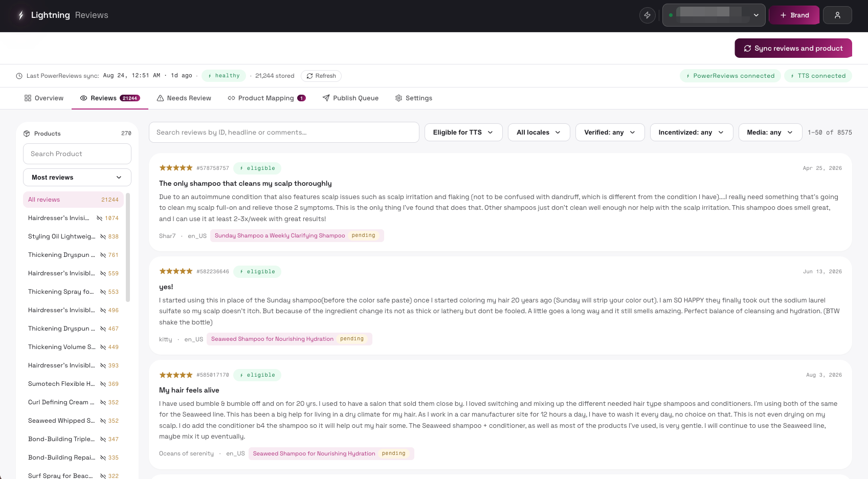Go to the Settings tab
Image resolution: width=868 pixels, height=479 pixels.
pos(414,98)
